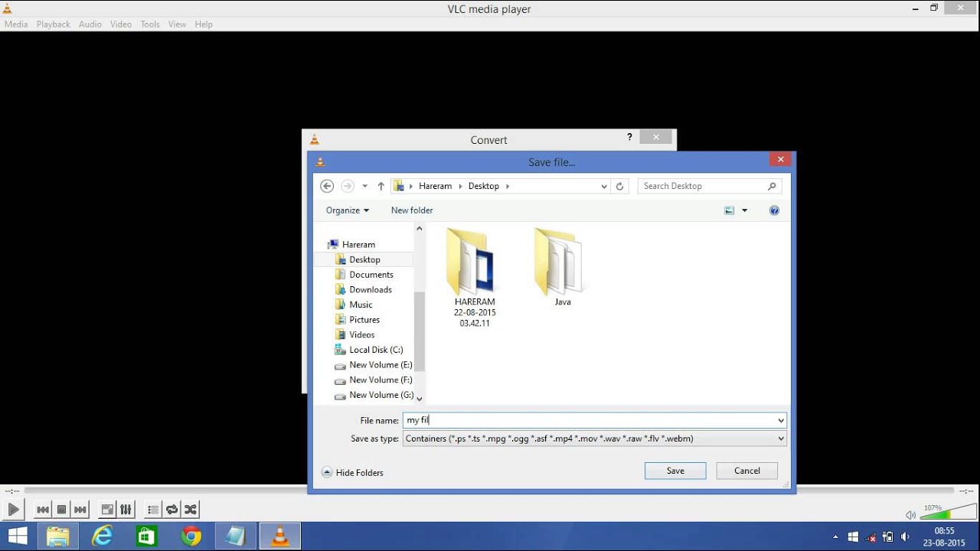
Task: Click the Convert dialog help question mark
Action: (x=629, y=138)
